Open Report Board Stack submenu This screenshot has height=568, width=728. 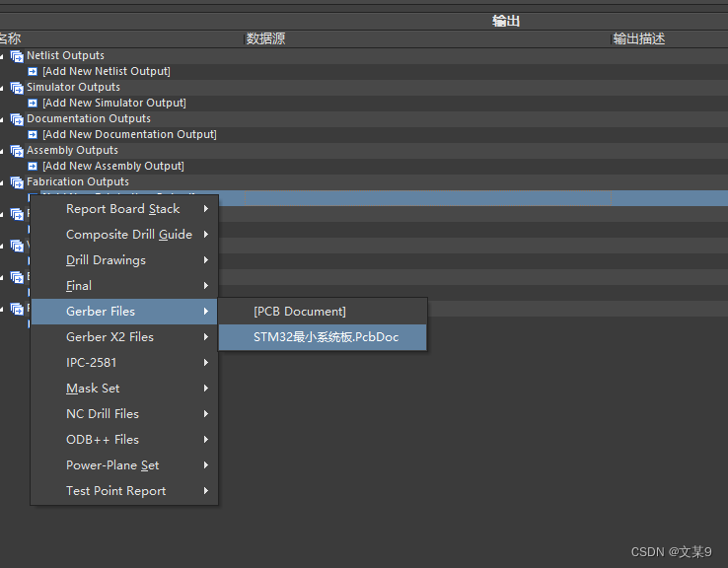[x=124, y=209]
